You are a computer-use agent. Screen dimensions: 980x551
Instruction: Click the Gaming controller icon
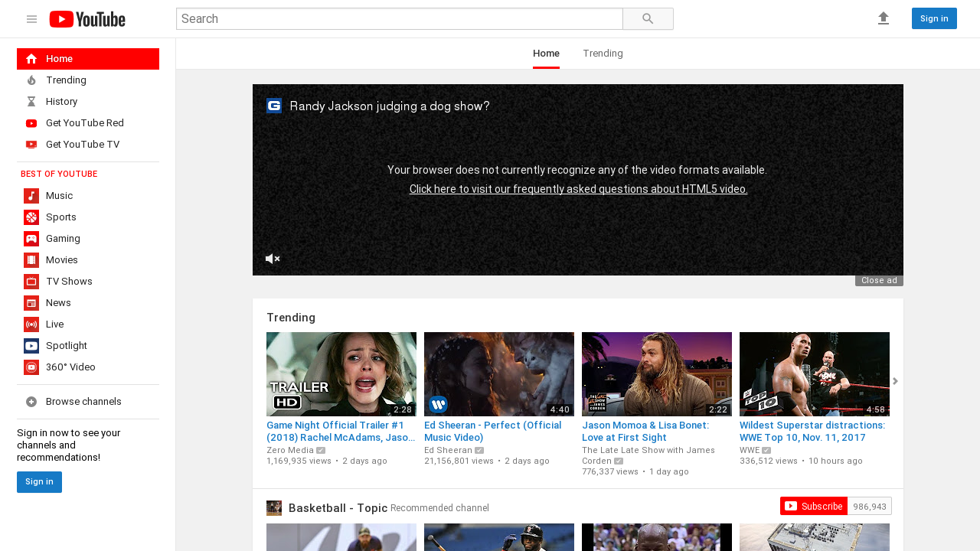31,239
